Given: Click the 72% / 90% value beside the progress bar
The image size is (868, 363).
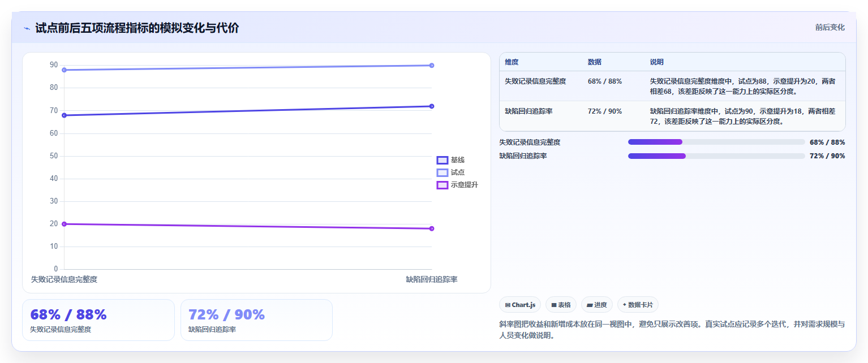Looking at the screenshot, I should pyautogui.click(x=827, y=156).
